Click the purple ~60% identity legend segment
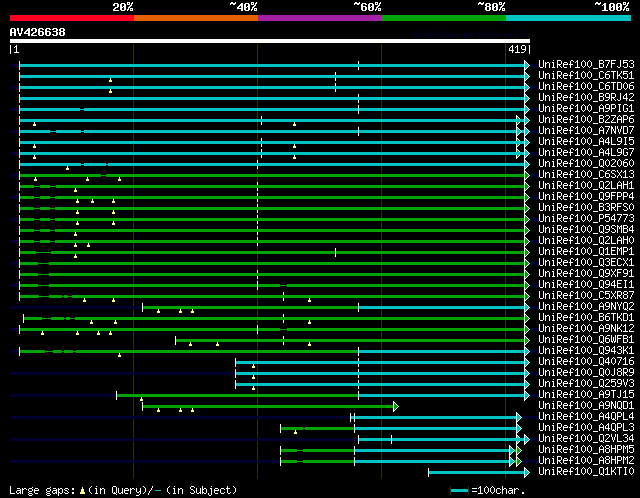Viewport: 640px width, 498px height. pyautogui.click(x=320, y=18)
